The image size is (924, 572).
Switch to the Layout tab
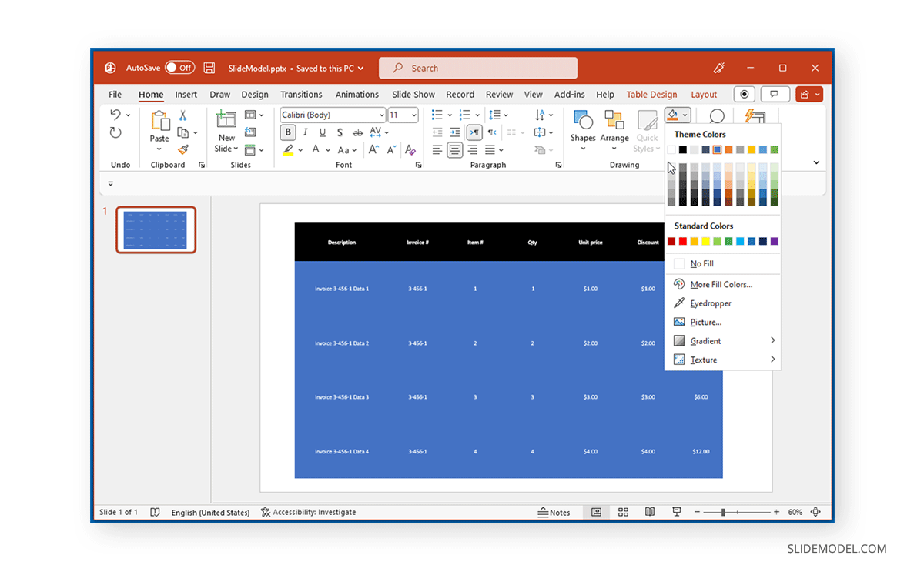(x=704, y=95)
